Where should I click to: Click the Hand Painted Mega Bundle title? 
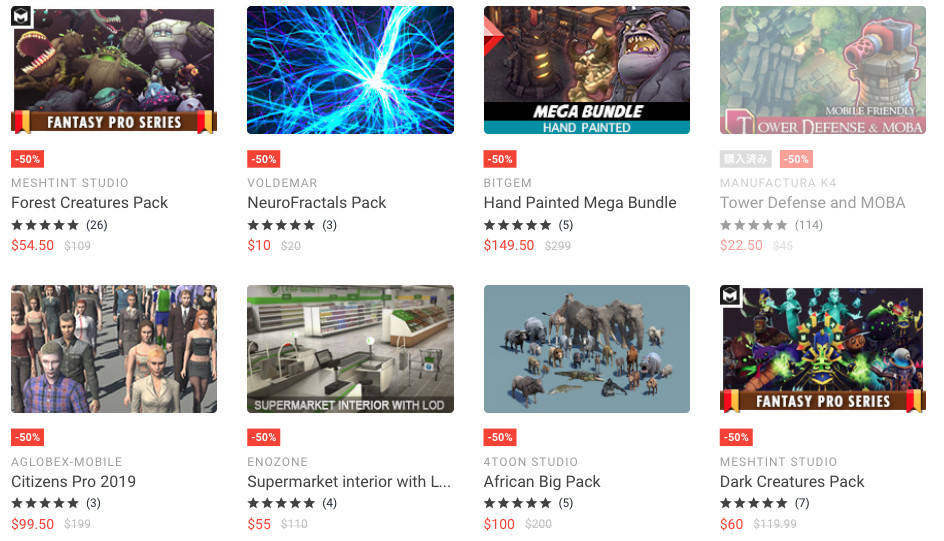pyautogui.click(x=580, y=203)
